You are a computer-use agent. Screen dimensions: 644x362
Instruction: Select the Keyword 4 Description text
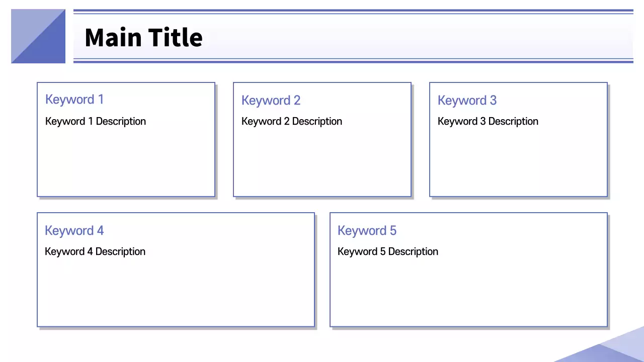point(95,251)
